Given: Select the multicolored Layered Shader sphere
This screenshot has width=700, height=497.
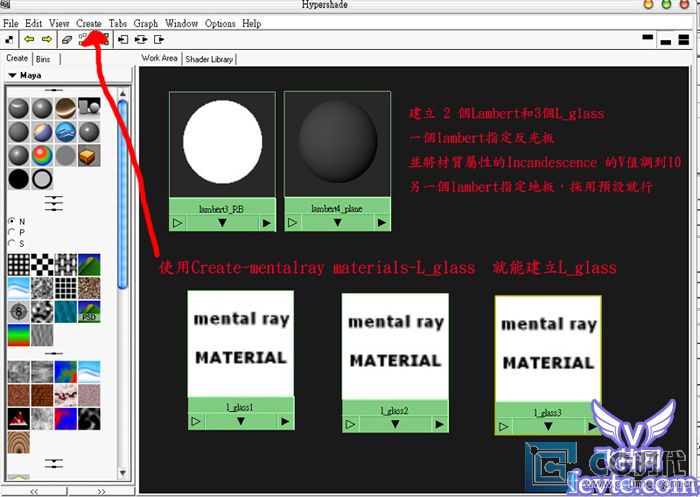Looking at the screenshot, I should pyautogui.click(x=42, y=132).
